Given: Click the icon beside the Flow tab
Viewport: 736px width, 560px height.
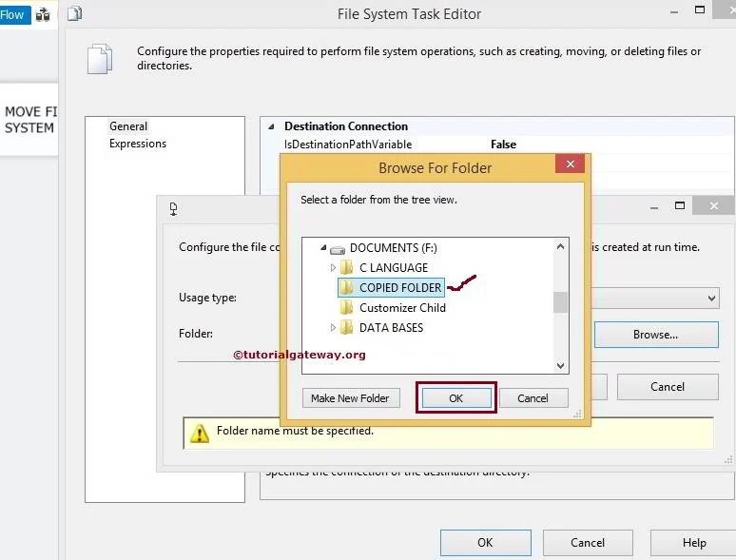Looking at the screenshot, I should click(x=43, y=15).
